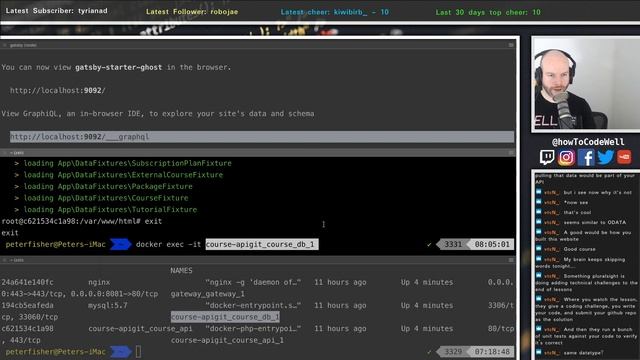Click the top terminal pane menu icon

pos(511,45)
